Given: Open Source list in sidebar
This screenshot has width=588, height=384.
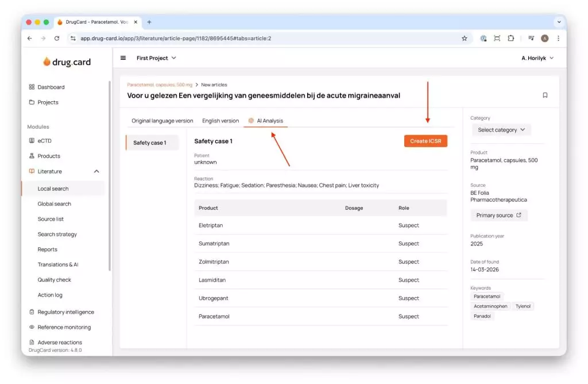Looking at the screenshot, I should pyautogui.click(x=51, y=219).
